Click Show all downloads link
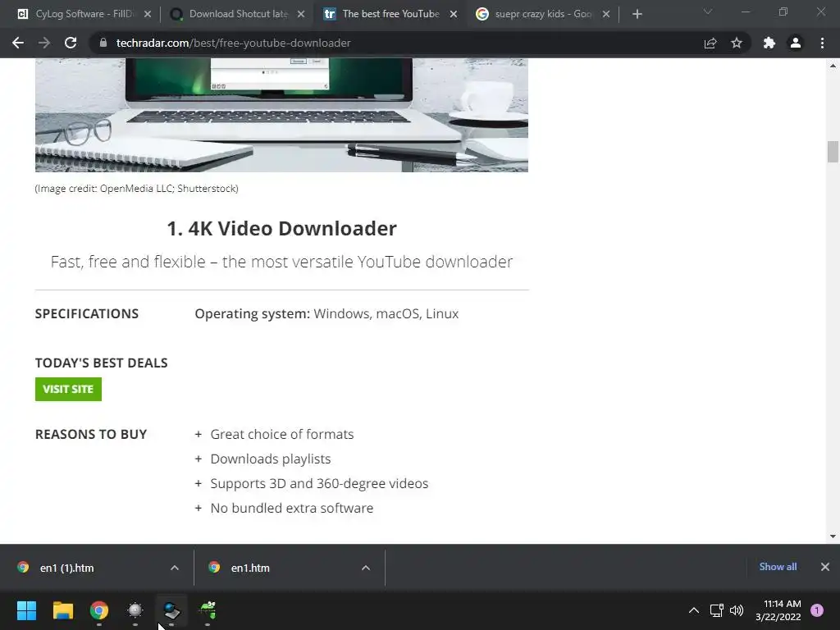This screenshot has height=630, width=840. (778, 567)
